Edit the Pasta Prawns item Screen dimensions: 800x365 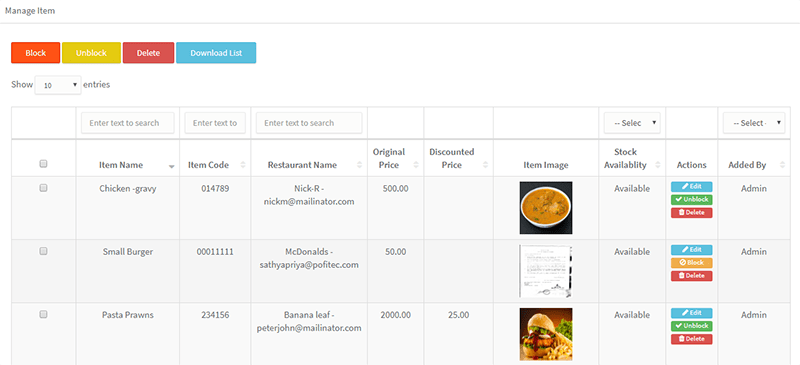tap(691, 313)
